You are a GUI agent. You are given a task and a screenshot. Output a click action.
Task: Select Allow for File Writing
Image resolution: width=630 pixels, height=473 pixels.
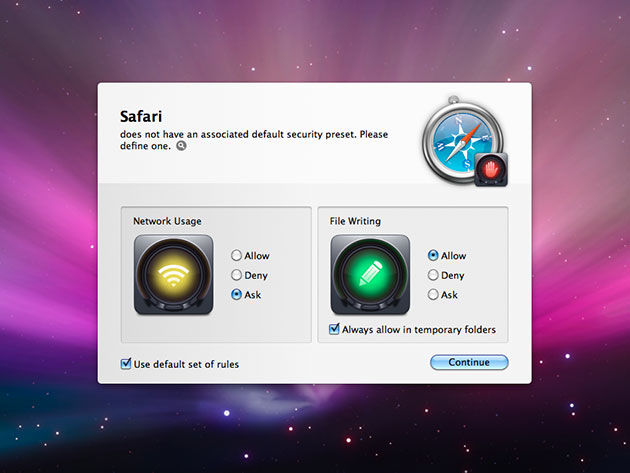point(433,256)
